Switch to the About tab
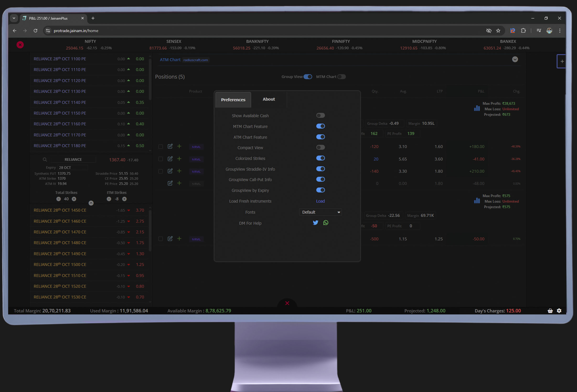Screen dimensions: 577x392 269,99
